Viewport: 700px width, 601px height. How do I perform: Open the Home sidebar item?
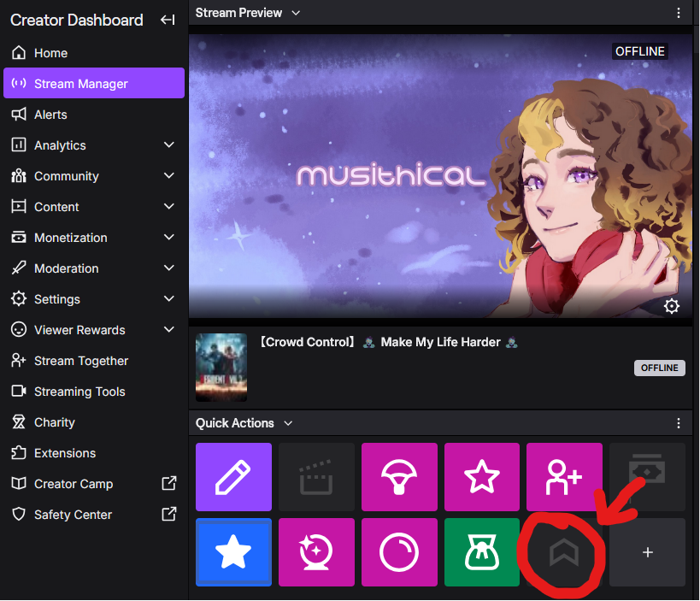[94, 53]
